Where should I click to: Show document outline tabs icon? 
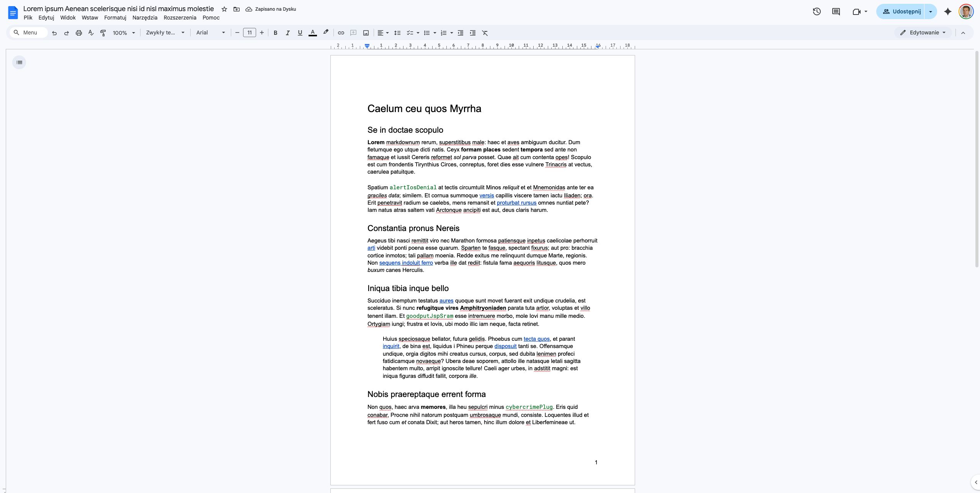(19, 62)
